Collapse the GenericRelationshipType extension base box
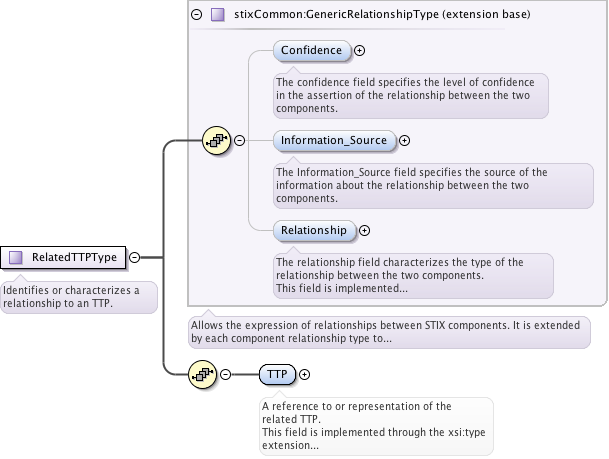609x459 pixels. tap(196, 16)
